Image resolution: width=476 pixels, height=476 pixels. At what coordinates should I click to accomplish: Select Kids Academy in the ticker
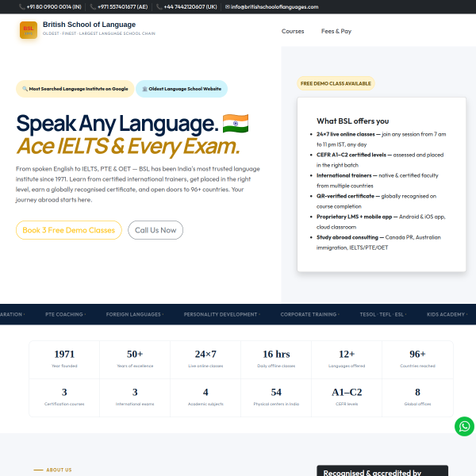446,314
